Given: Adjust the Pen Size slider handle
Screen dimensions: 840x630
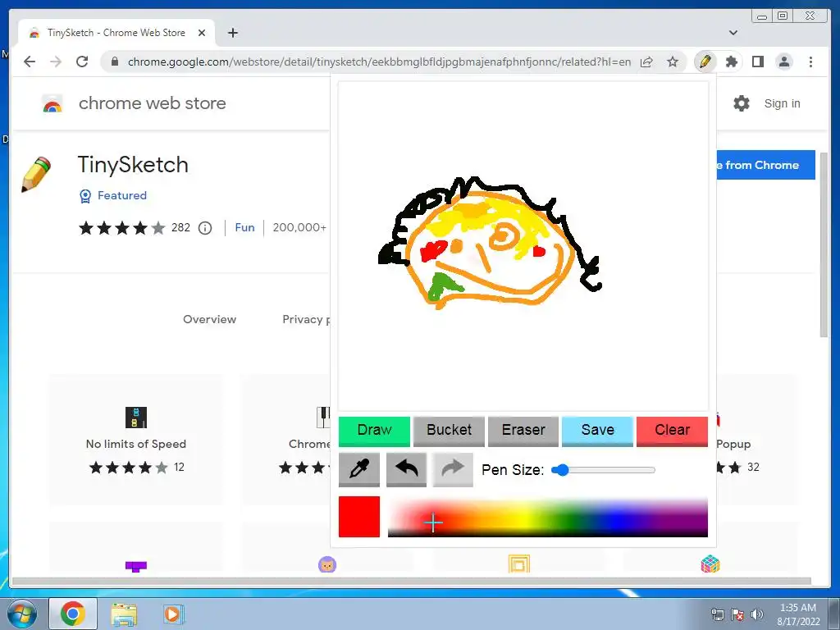Looking at the screenshot, I should (x=560, y=470).
